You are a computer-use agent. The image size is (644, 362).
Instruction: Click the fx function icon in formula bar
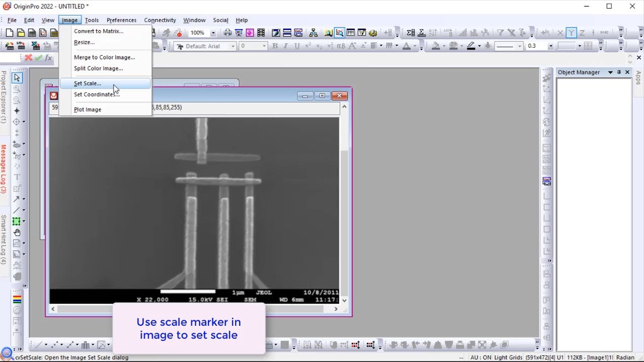[48, 58]
